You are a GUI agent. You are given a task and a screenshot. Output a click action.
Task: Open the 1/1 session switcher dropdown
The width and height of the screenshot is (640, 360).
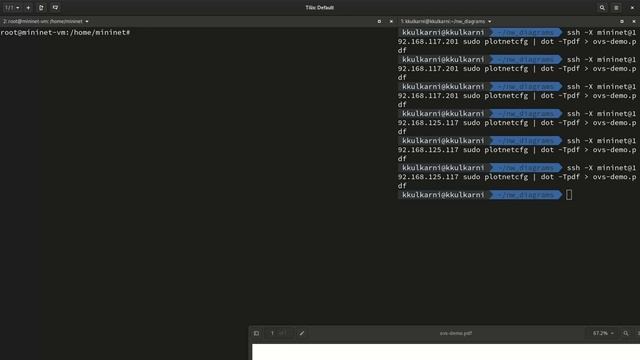pos(12,7)
